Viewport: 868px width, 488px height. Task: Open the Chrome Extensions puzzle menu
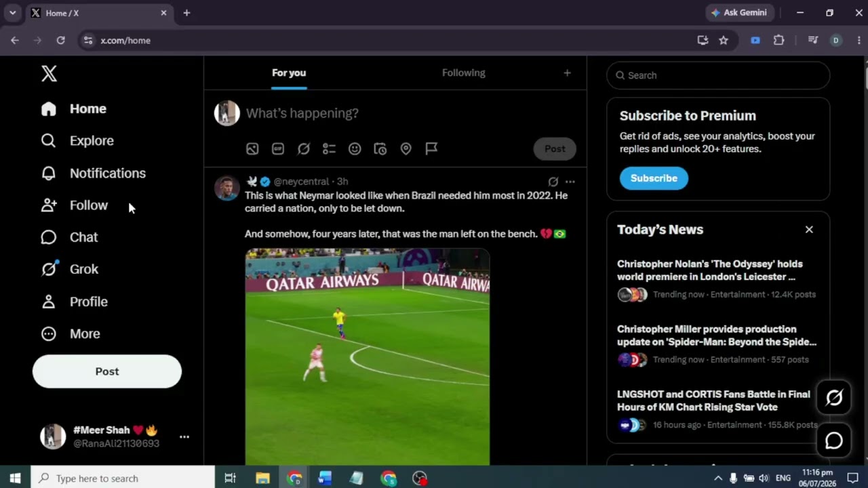tap(778, 41)
